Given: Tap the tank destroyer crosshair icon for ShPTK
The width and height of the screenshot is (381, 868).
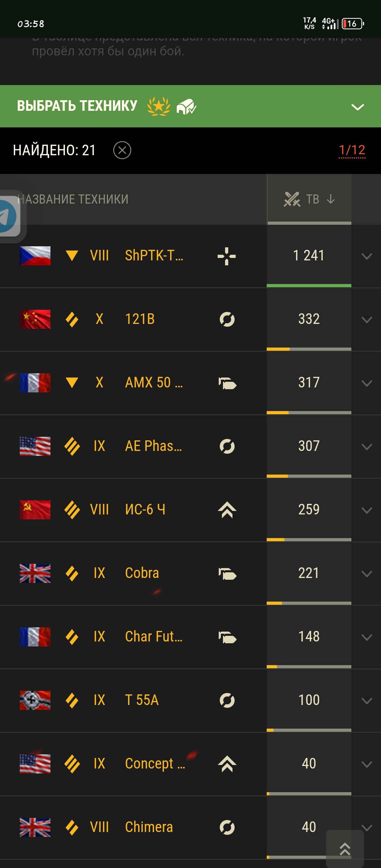Looking at the screenshot, I should pos(226,256).
